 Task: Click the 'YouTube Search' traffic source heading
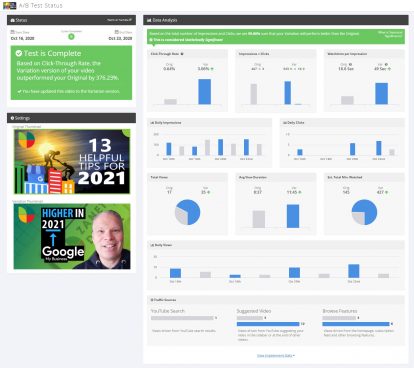(x=167, y=311)
